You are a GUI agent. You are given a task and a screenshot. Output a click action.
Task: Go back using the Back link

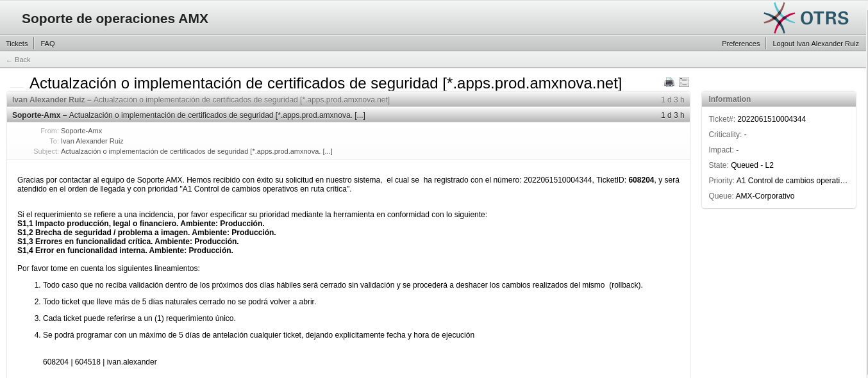click(19, 60)
